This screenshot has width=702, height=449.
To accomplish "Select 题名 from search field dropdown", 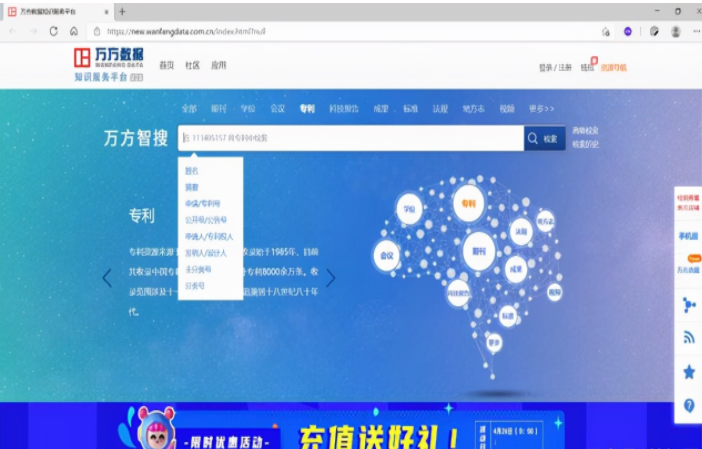I will (192, 171).
